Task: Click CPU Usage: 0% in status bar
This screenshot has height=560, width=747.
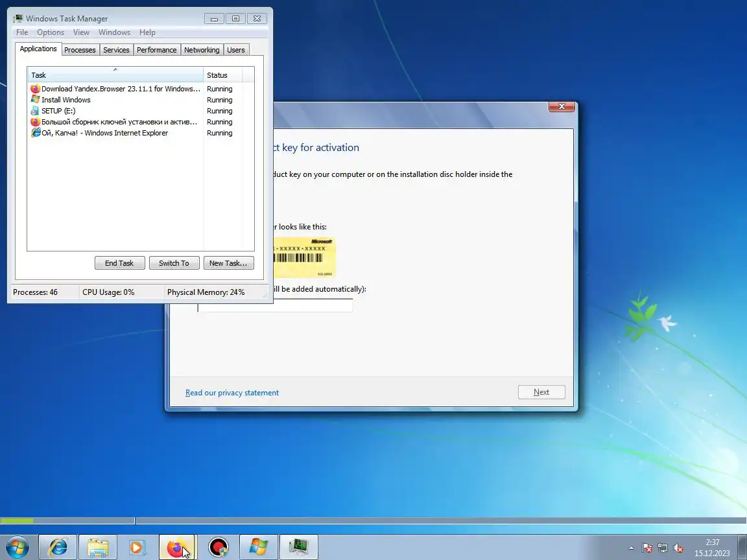Action: [x=109, y=292]
